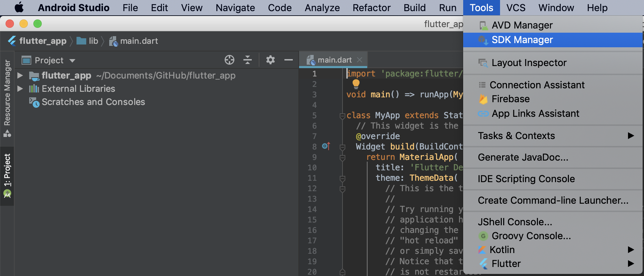Fold the MyApp class on line 5

click(343, 116)
